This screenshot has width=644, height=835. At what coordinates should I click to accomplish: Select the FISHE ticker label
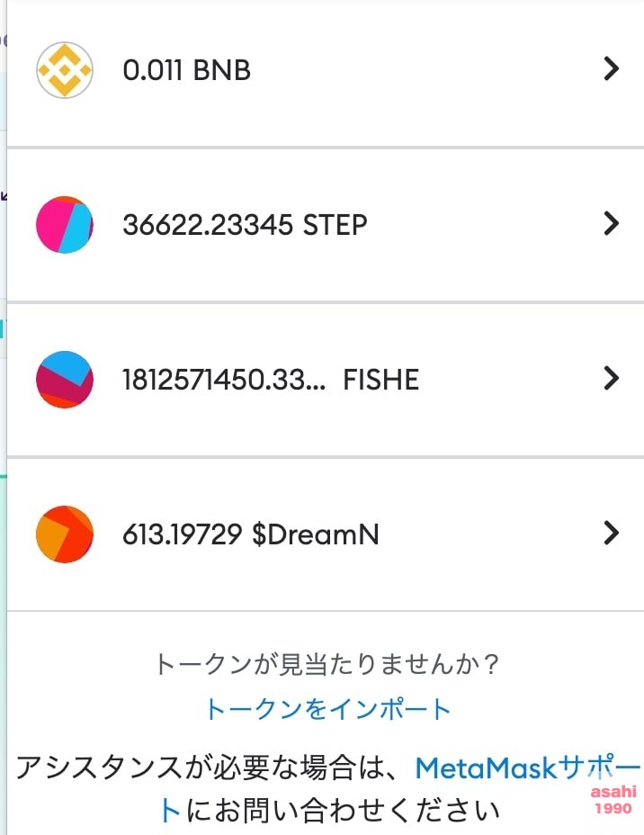click(381, 380)
